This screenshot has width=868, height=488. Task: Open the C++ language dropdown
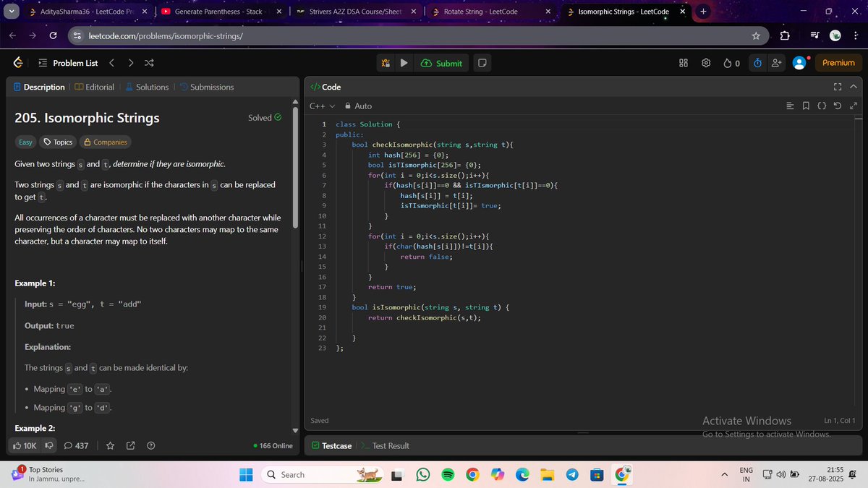pos(322,106)
